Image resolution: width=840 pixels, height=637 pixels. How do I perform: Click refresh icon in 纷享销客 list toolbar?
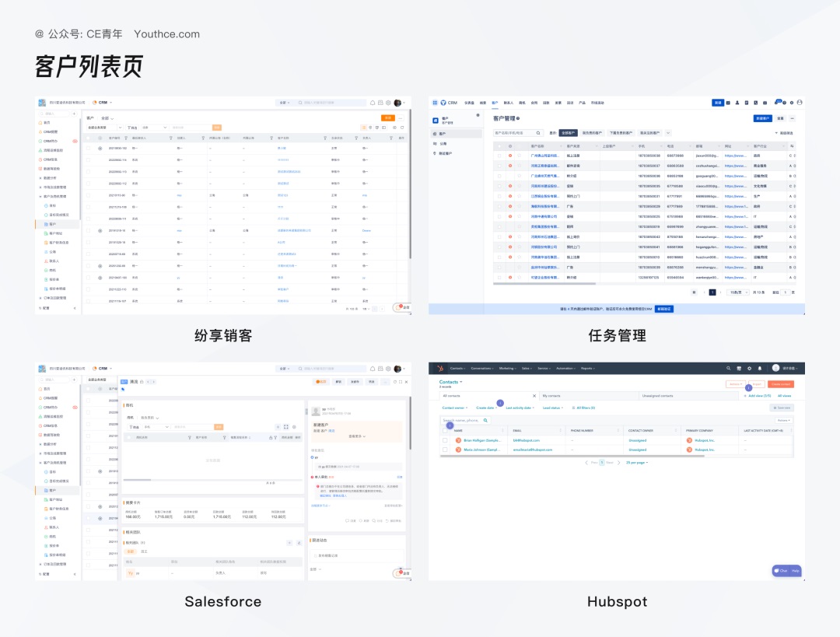(402, 128)
